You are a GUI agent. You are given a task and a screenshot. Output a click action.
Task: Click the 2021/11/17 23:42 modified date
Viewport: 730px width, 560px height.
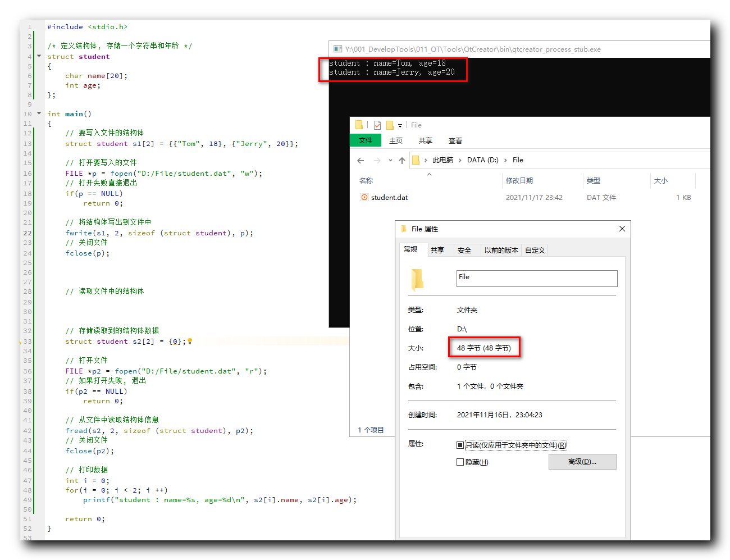pyautogui.click(x=534, y=198)
